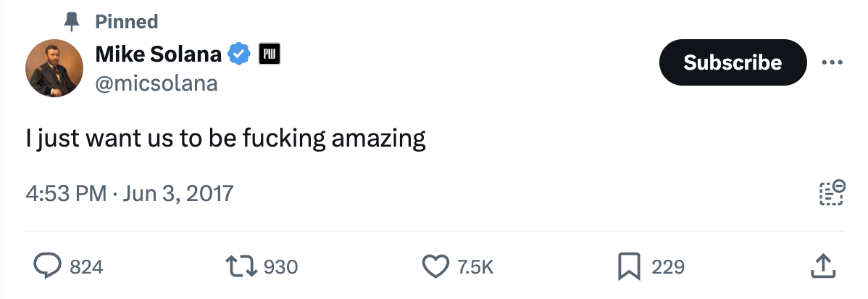Click the tweet text about being amazing

[225, 138]
